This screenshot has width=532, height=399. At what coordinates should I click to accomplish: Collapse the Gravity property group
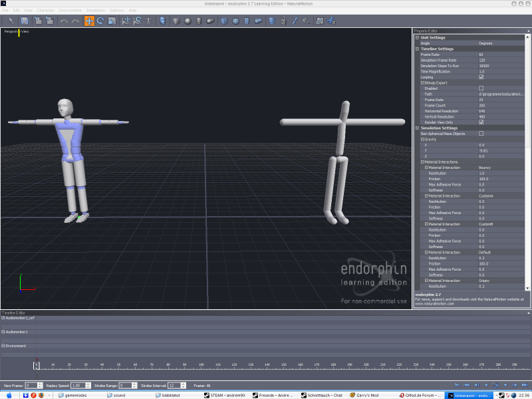(422, 139)
